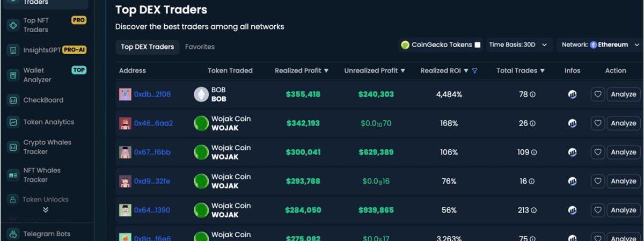The image size is (644, 241).
Task: Open the Time Basis 30D dropdown
Action: coord(518,45)
